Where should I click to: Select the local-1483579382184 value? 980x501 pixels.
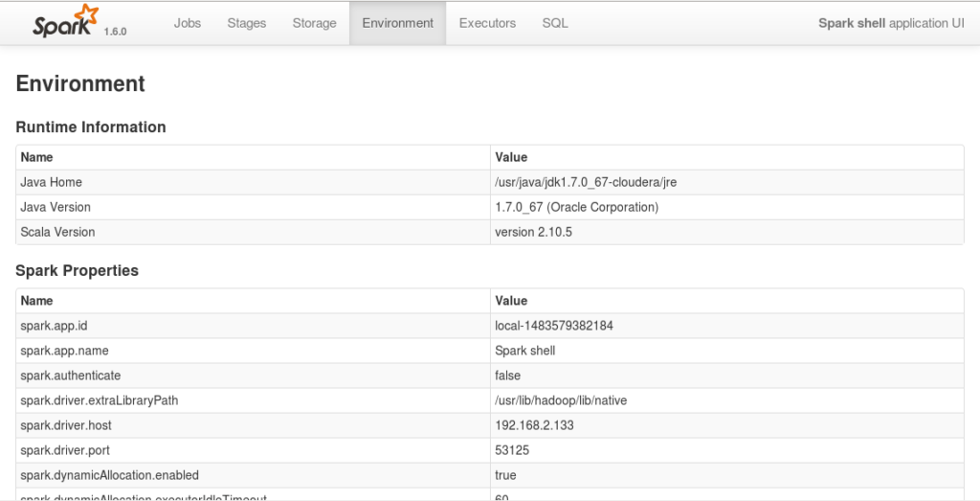554,326
